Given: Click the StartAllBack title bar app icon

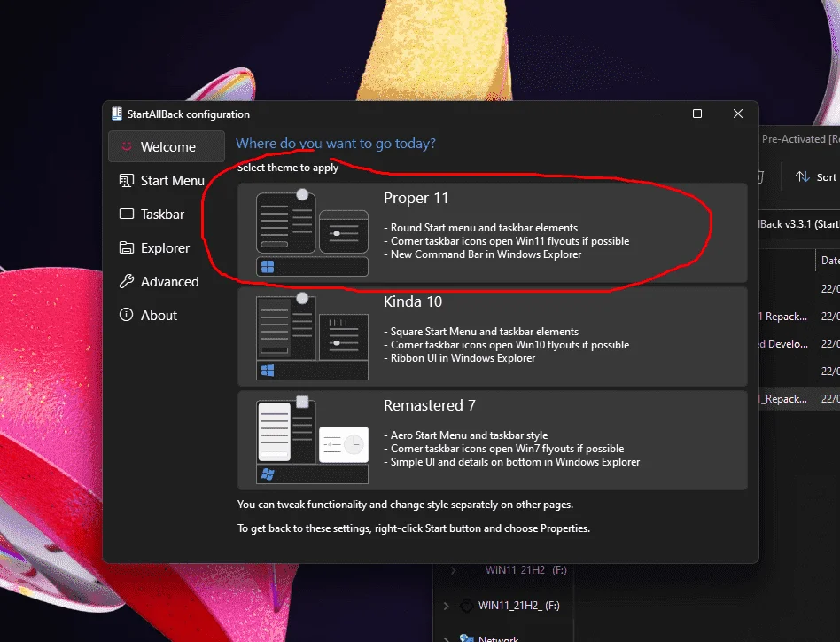Looking at the screenshot, I should (x=117, y=114).
